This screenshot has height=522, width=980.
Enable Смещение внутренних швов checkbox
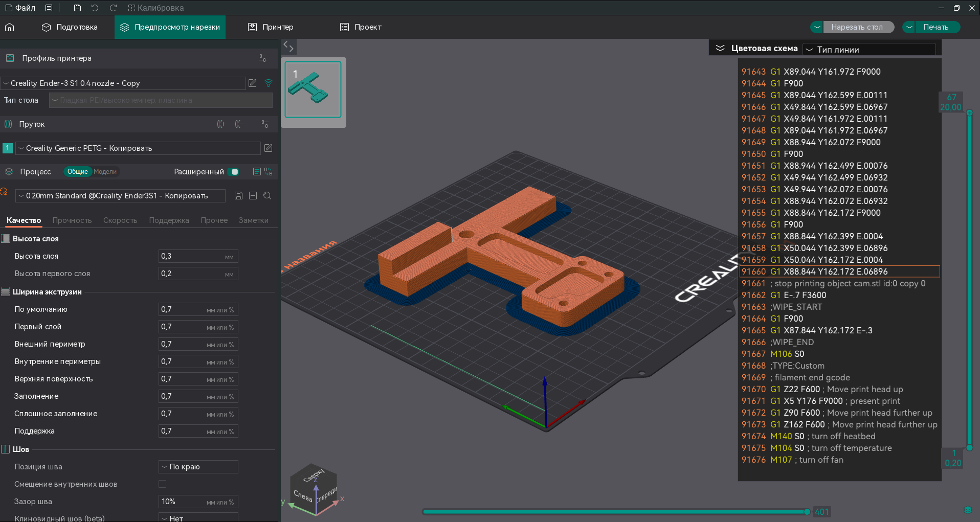point(163,484)
